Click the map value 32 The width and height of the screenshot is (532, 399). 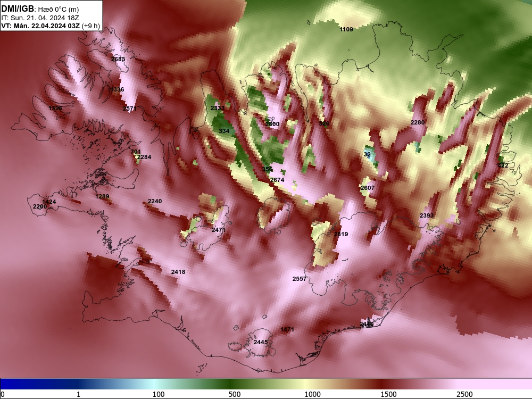click(x=367, y=154)
